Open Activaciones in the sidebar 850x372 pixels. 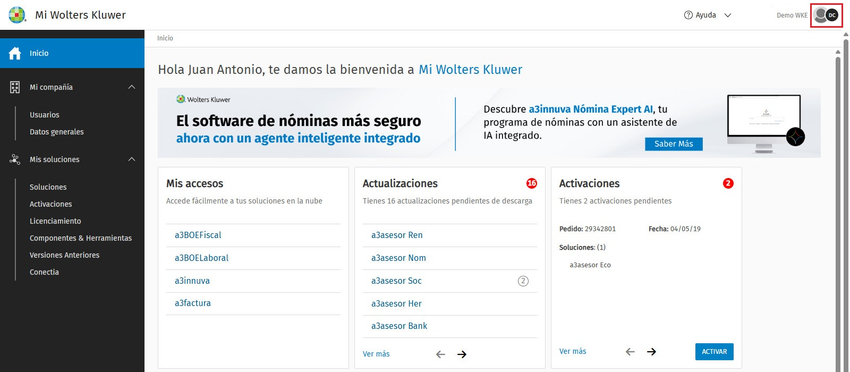coord(51,204)
